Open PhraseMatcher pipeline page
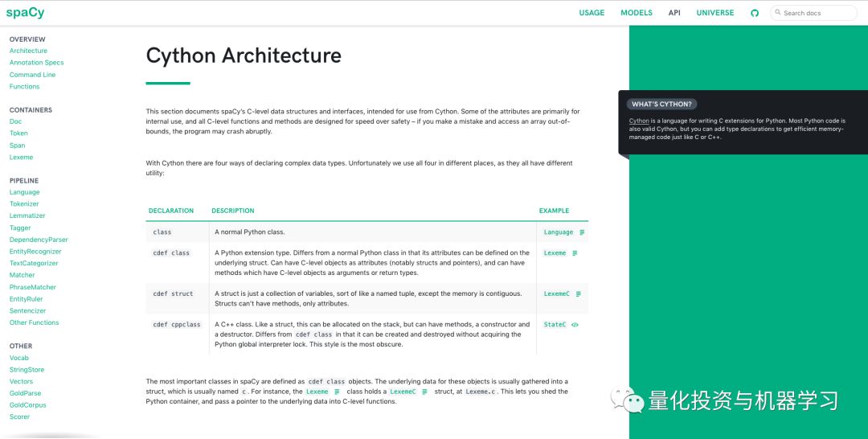868x439 pixels. (33, 287)
